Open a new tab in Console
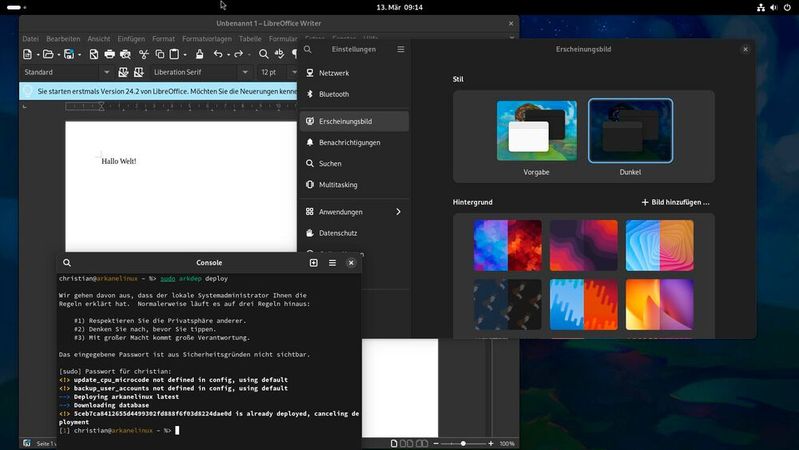This screenshot has width=799, height=450. click(x=313, y=263)
